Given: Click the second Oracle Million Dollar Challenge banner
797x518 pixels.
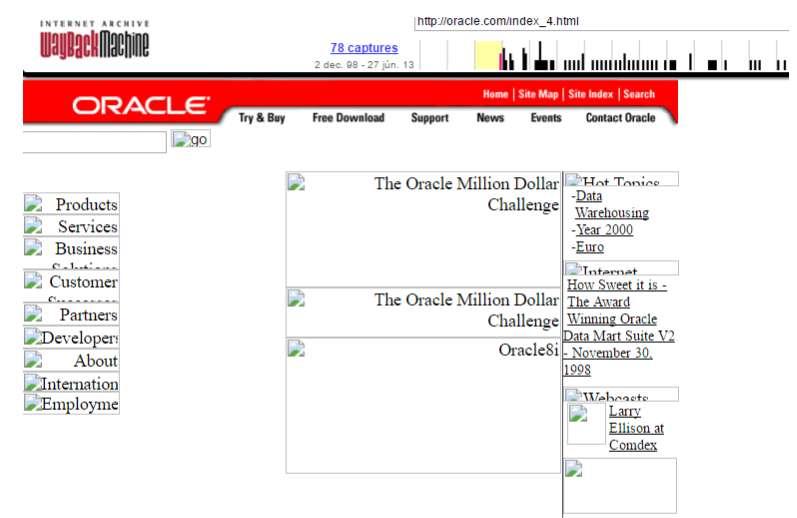Looking at the screenshot, I should [423, 312].
